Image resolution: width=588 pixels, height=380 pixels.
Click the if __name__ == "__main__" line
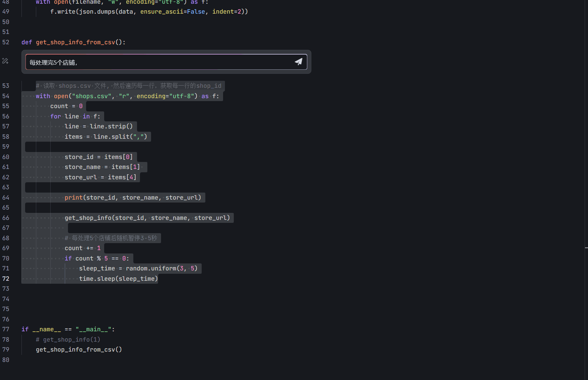68,329
